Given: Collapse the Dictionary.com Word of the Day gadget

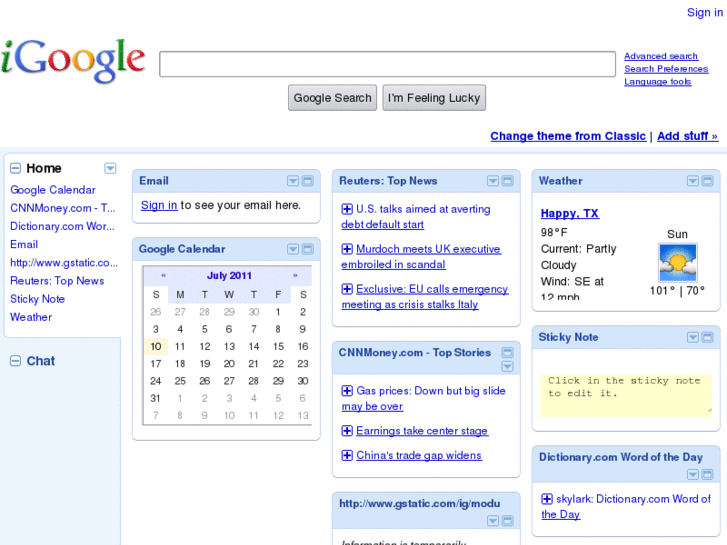Looking at the screenshot, I should coord(708,474).
